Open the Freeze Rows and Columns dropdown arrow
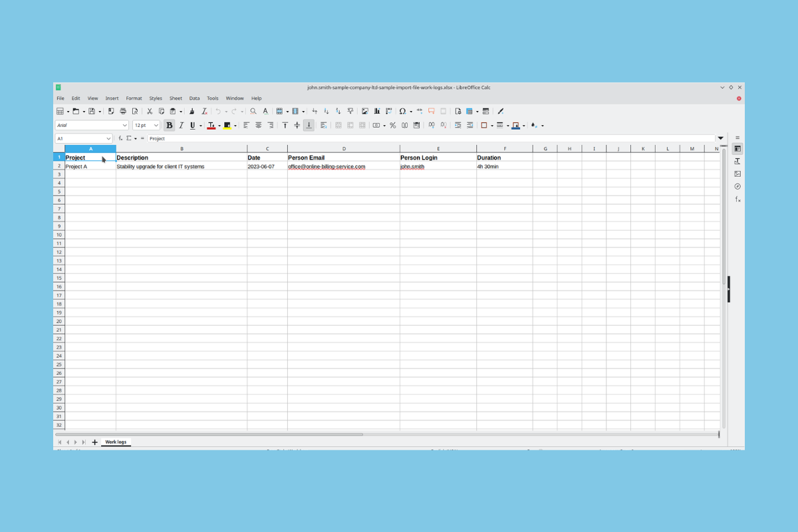Screen dimensions: 798x532 [477, 111]
